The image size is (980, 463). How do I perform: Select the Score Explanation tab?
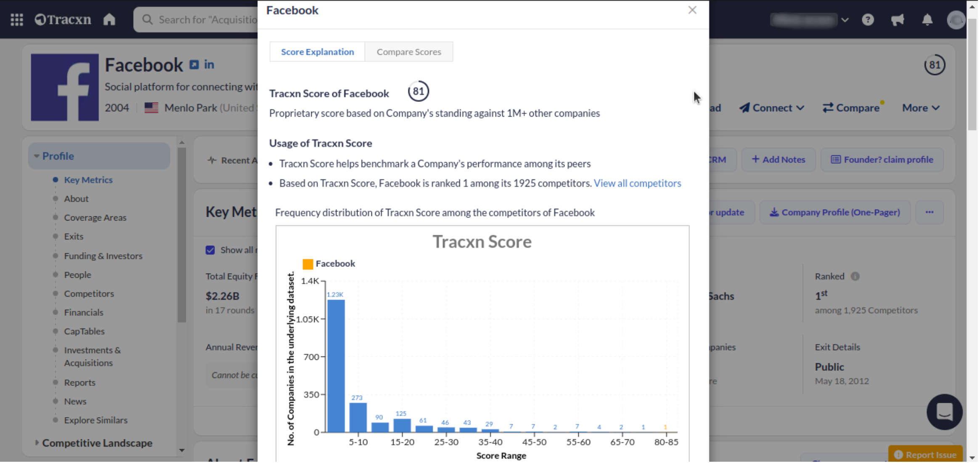[318, 52]
